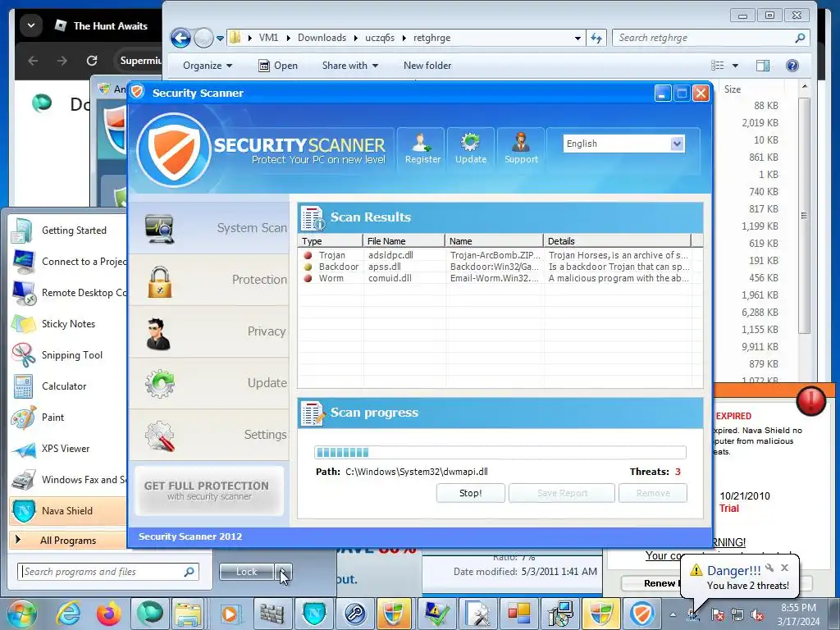Click the Details column header
Viewport: 840px width, 630px height.
(617, 241)
